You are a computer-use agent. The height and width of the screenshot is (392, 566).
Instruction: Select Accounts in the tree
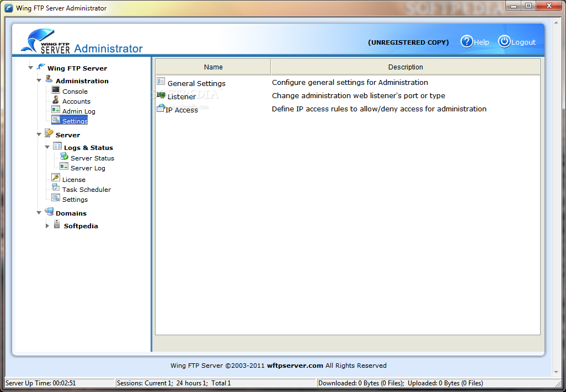pos(76,101)
